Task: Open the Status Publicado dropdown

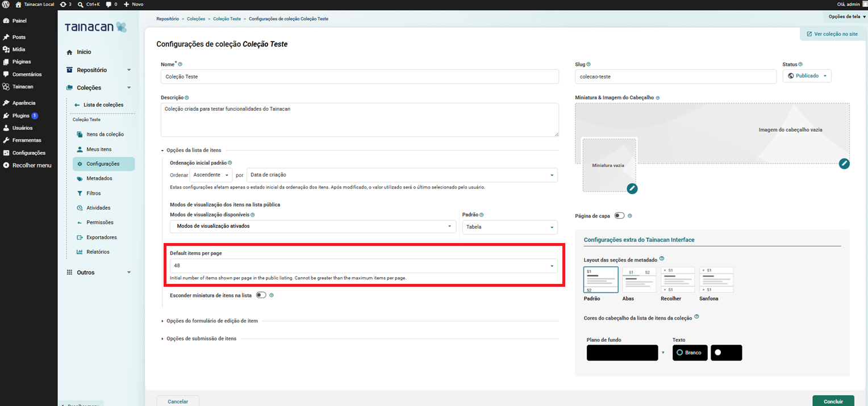Action: coord(807,76)
